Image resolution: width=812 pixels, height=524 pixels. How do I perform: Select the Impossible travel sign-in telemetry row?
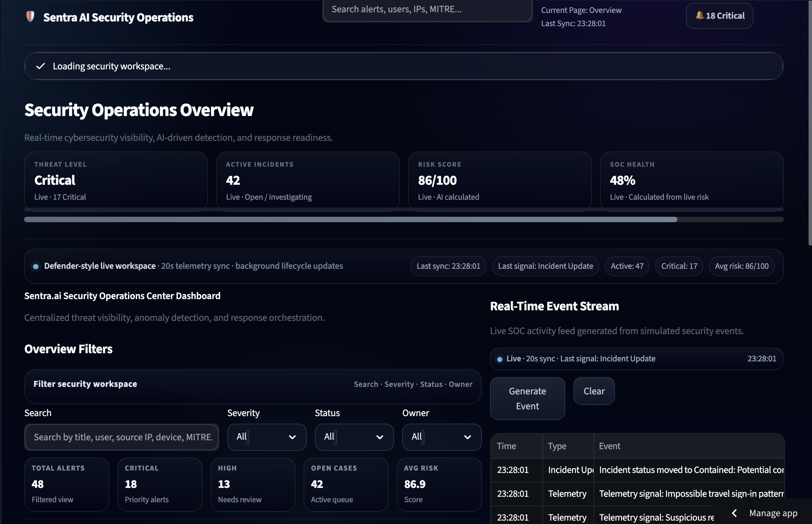point(637,494)
